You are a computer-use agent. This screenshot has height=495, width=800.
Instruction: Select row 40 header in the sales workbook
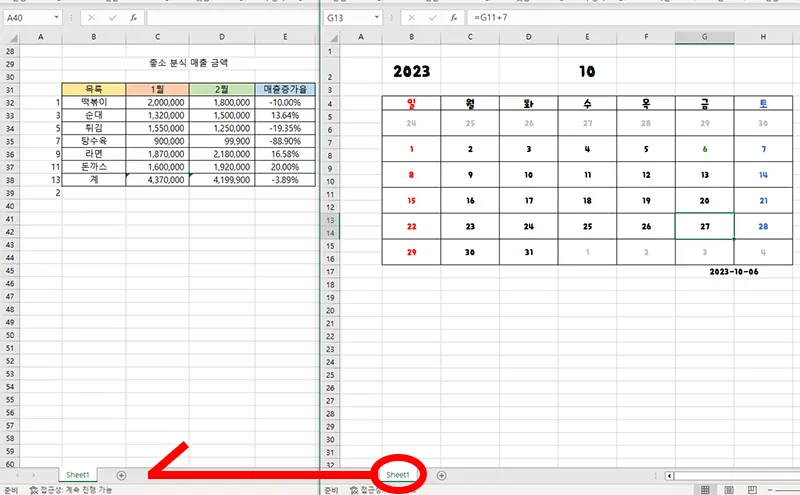[x=10, y=206]
